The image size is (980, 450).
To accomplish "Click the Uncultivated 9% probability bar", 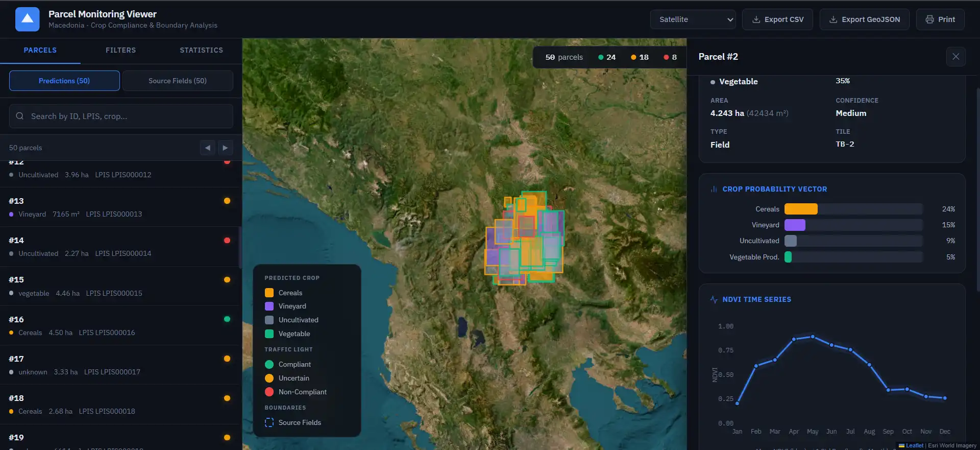I will (790, 241).
